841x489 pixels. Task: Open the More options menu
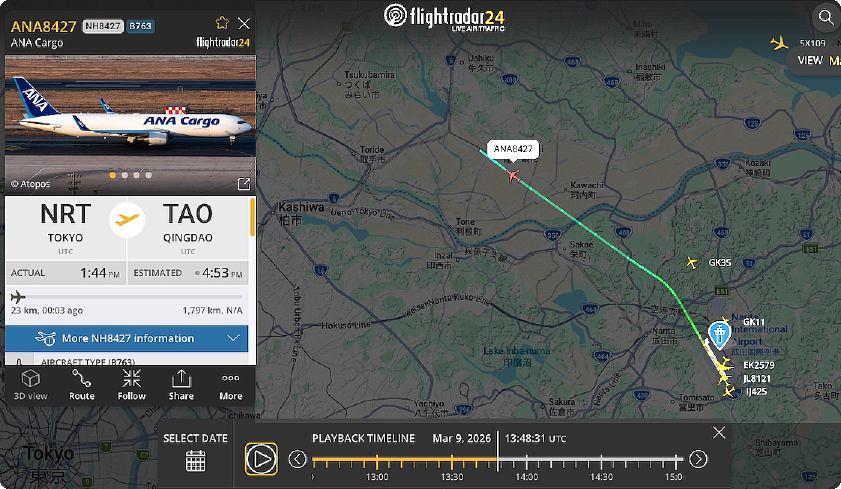(231, 385)
